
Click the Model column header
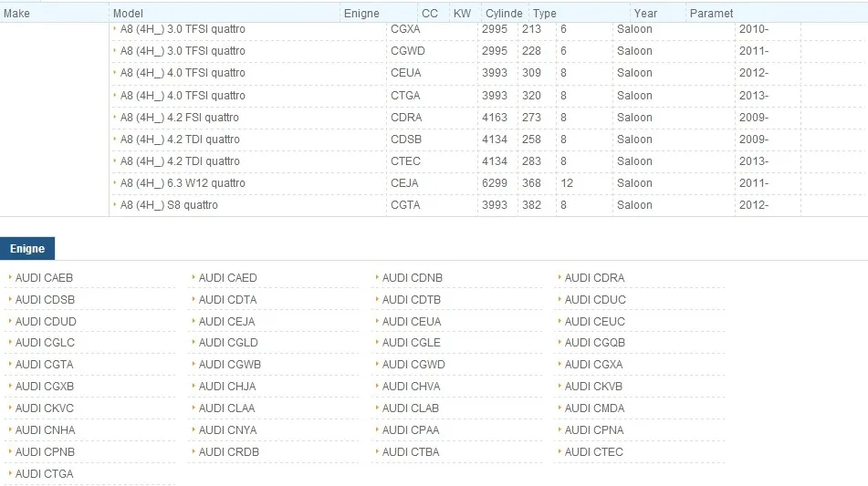(x=128, y=14)
